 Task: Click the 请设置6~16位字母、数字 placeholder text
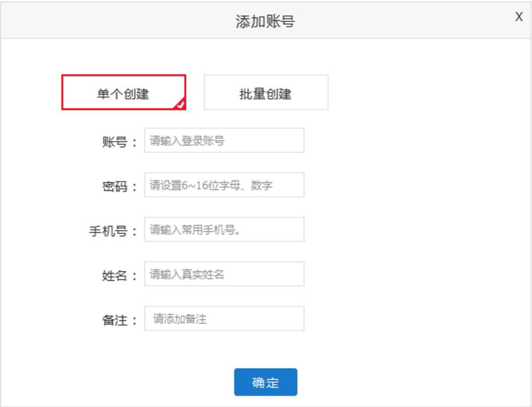pos(211,185)
